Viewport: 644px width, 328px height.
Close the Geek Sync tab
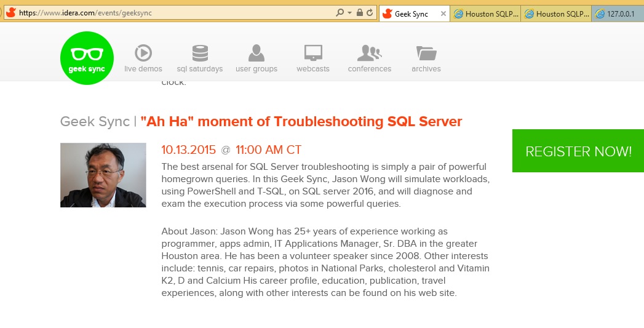[x=443, y=14]
